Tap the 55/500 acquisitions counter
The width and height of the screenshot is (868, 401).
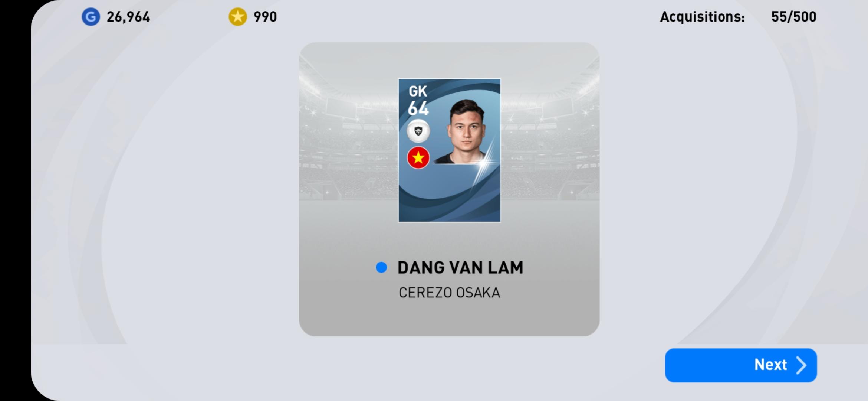point(794,17)
